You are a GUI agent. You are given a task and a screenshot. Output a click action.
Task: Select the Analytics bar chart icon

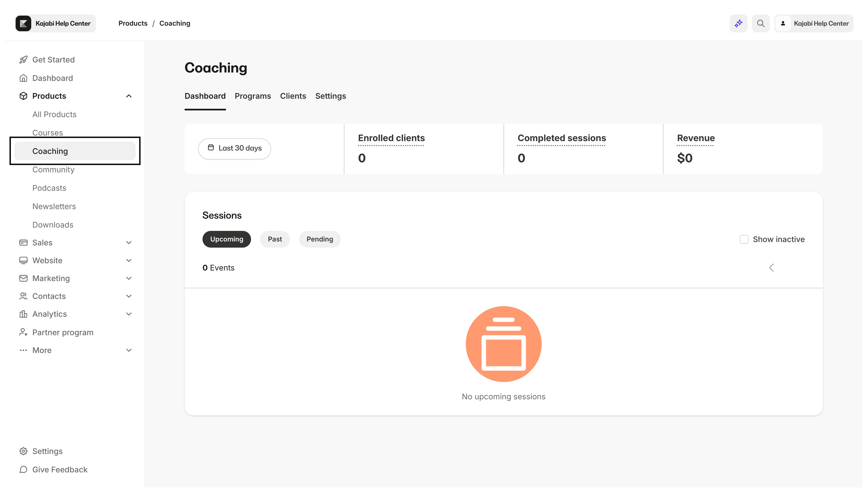pos(23,314)
